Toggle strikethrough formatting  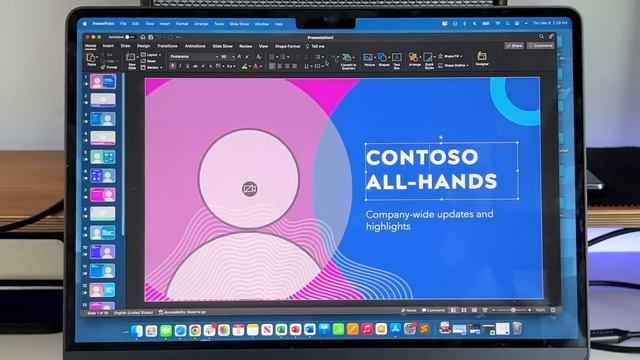[x=195, y=66]
